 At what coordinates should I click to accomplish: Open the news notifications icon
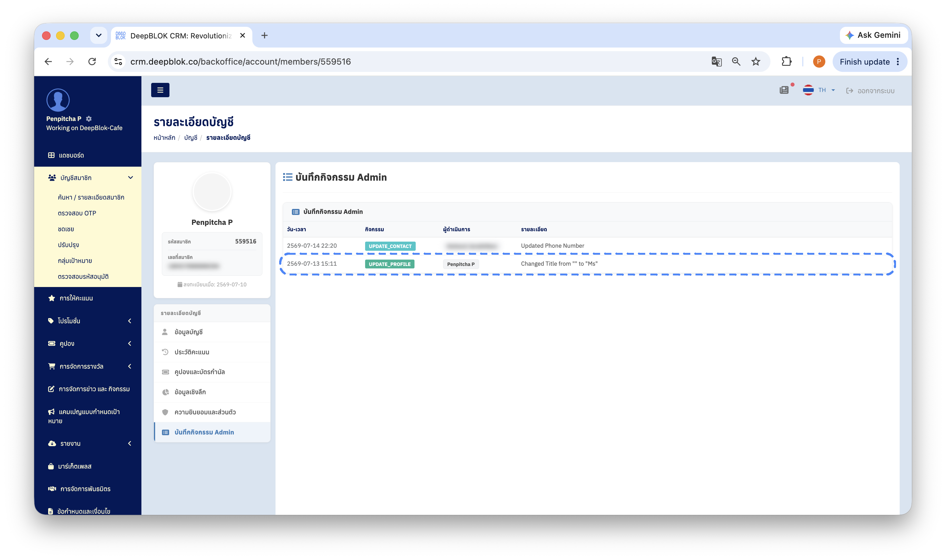pyautogui.click(x=784, y=90)
